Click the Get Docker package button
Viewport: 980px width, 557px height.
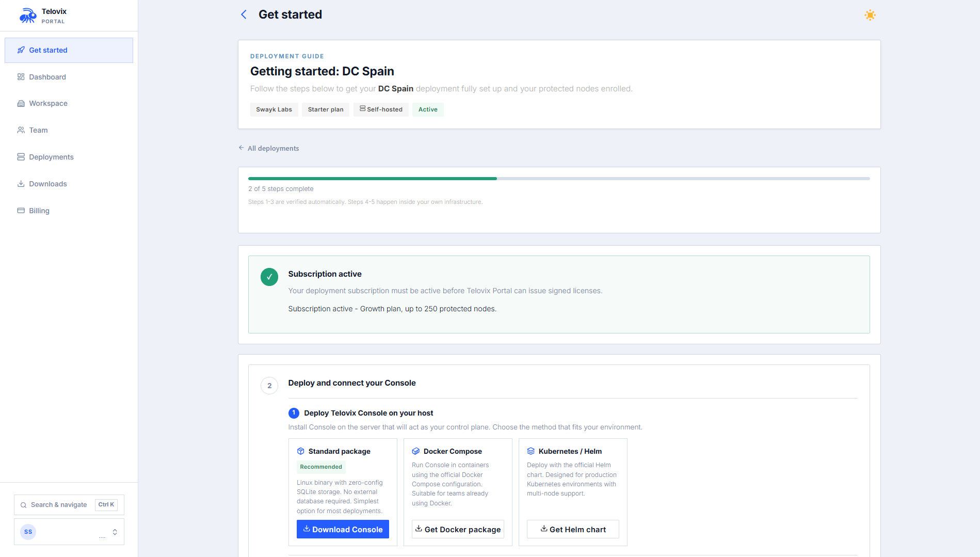pos(458,529)
